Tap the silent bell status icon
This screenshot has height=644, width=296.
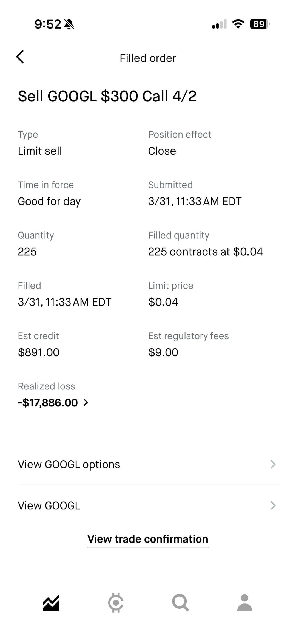(x=69, y=24)
